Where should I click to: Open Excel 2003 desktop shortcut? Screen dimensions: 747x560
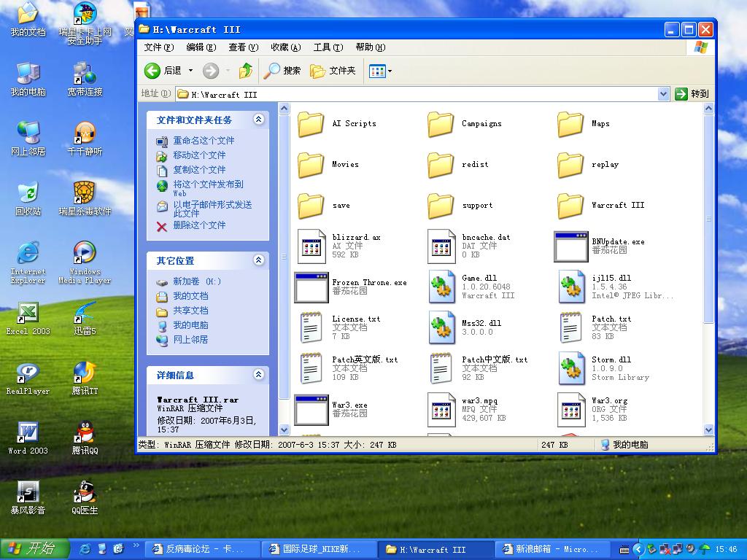(28, 319)
